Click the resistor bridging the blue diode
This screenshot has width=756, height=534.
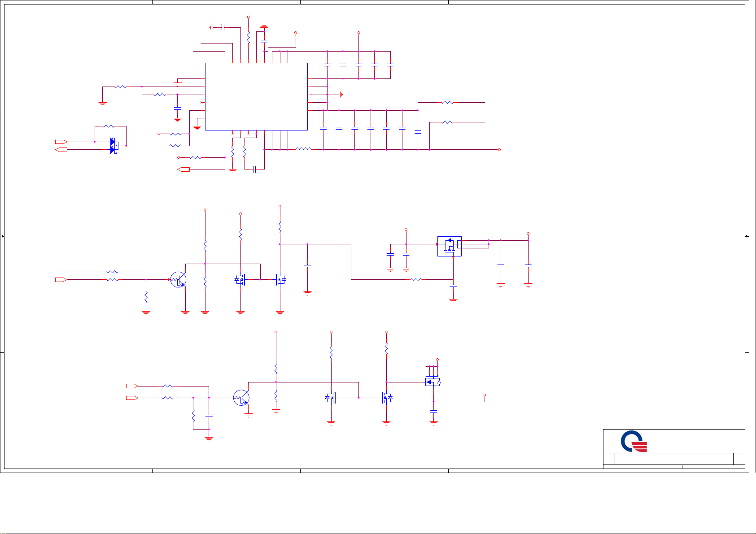click(109, 126)
